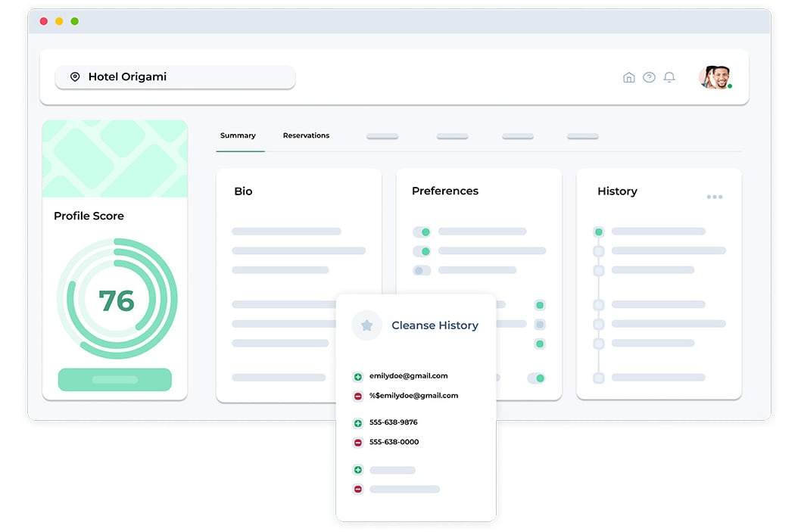Open the Hotel Origami location selector
The image size is (798, 532).
(175, 77)
